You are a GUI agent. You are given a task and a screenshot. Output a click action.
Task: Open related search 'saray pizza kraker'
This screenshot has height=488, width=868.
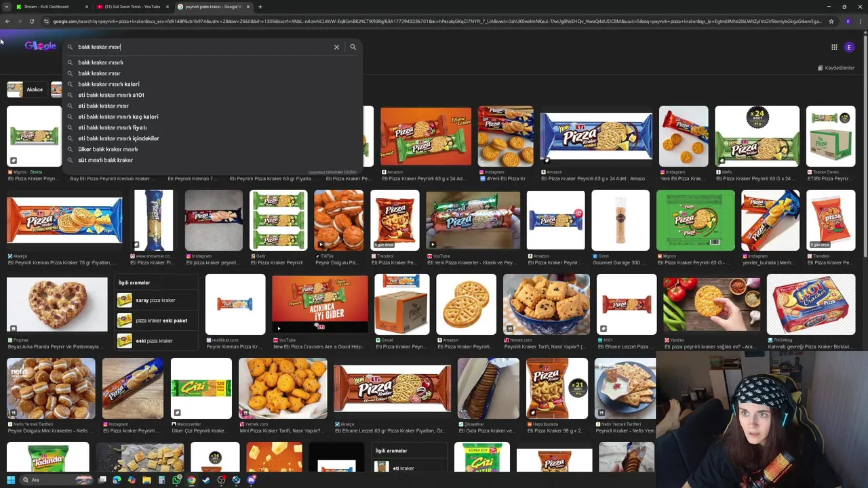click(x=157, y=300)
